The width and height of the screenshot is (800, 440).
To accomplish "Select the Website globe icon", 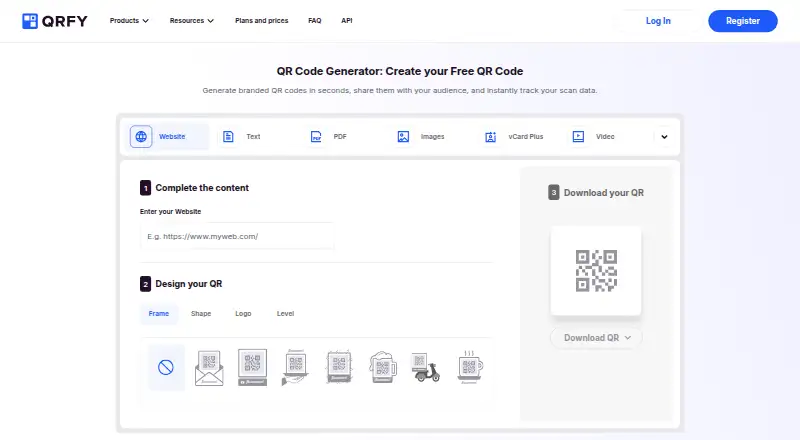I will [141, 137].
